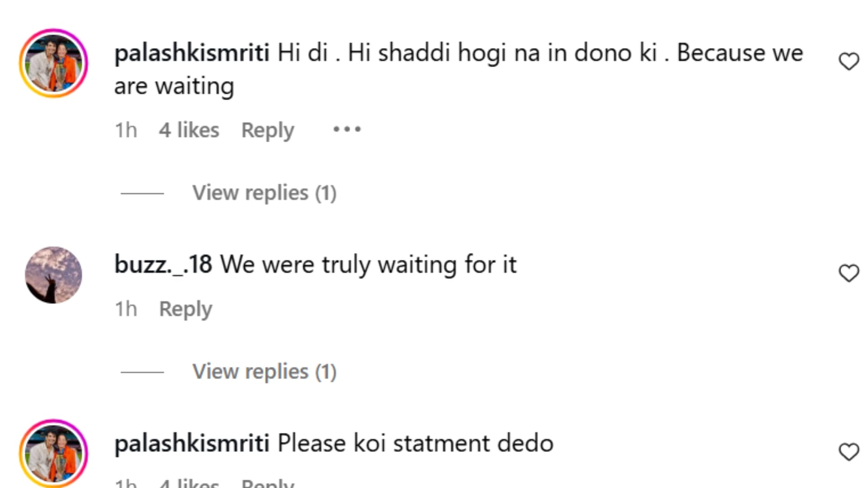The image size is (868, 488).
Task: Click the 1h timestamp on the "Hi di" comment
Action: [126, 130]
